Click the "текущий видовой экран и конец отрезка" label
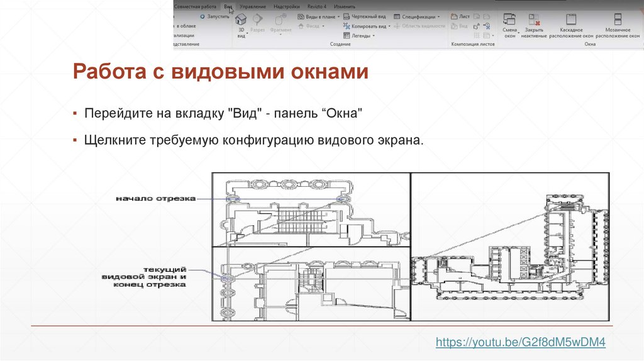The width and height of the screenshot is (644, 361). [x=144, y=277]
